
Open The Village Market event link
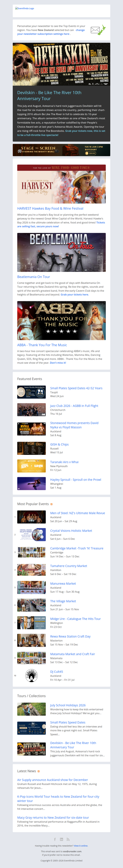[x=63, y=601]
